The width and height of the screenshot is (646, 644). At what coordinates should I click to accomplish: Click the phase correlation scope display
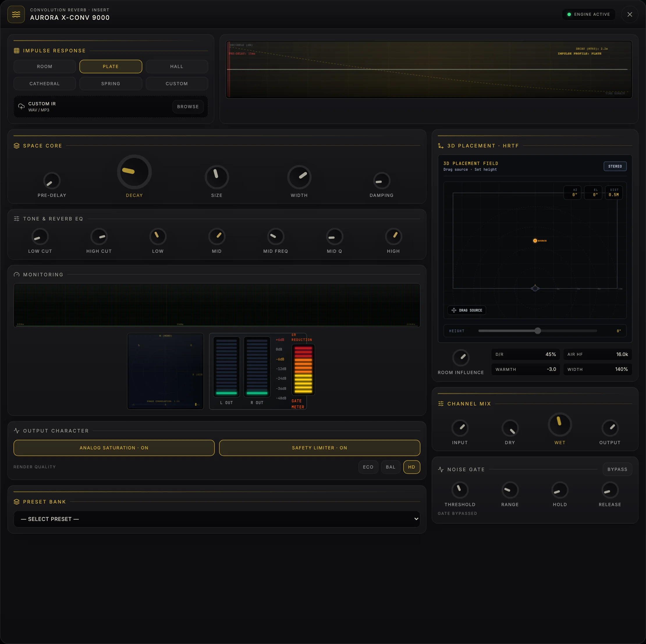point(166,371)
